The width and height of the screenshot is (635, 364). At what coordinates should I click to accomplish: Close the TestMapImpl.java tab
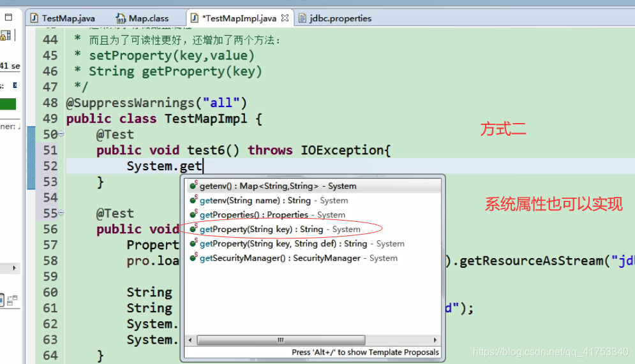click(285, 18)
